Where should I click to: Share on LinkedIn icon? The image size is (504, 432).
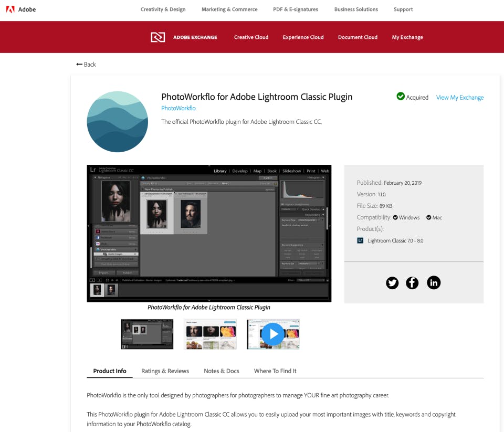[434, 282]
